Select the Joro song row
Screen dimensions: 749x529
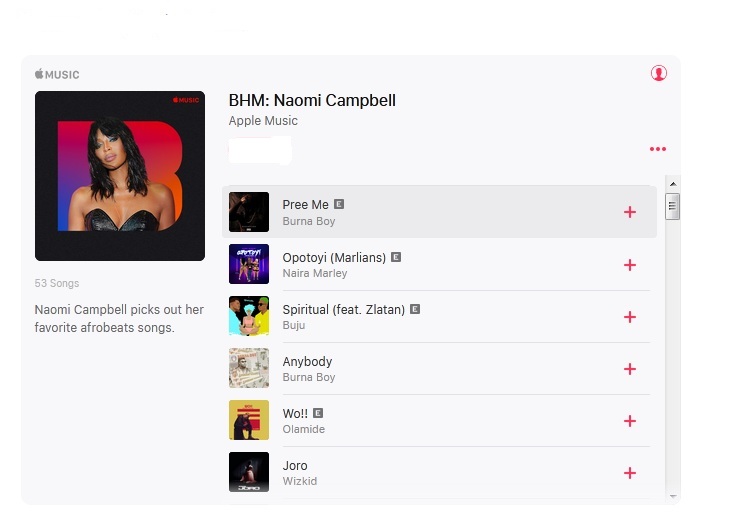point(439,473)
